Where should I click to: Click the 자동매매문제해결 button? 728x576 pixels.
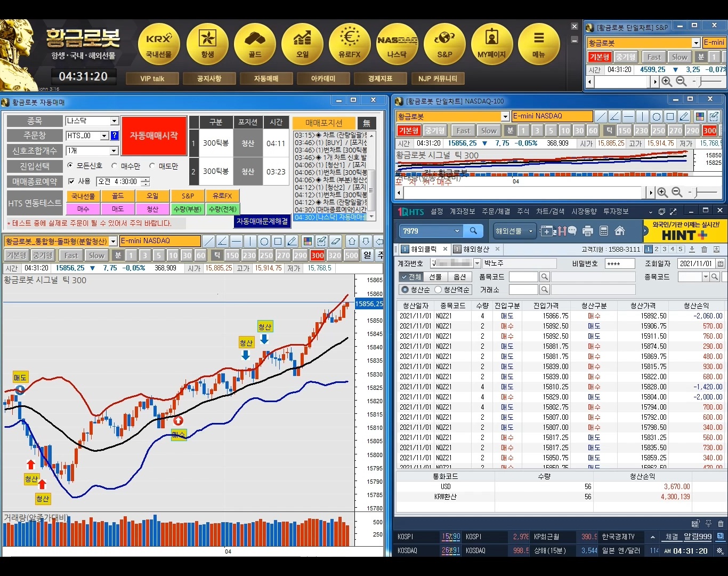click(262, 221)
